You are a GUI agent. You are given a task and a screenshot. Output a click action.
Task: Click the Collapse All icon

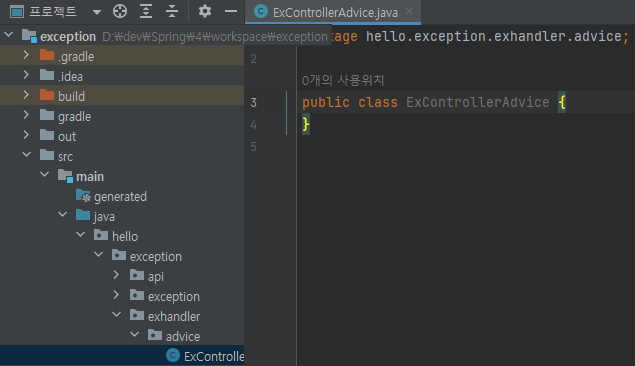tap(172, 11)
